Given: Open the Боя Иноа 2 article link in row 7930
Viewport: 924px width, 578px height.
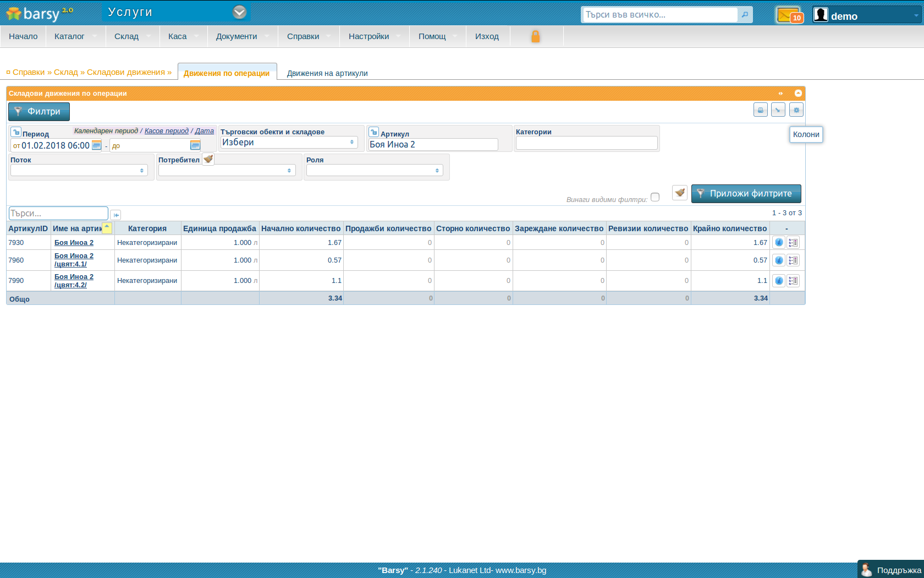Looking at the screenshot, I should tap(74, 243).
